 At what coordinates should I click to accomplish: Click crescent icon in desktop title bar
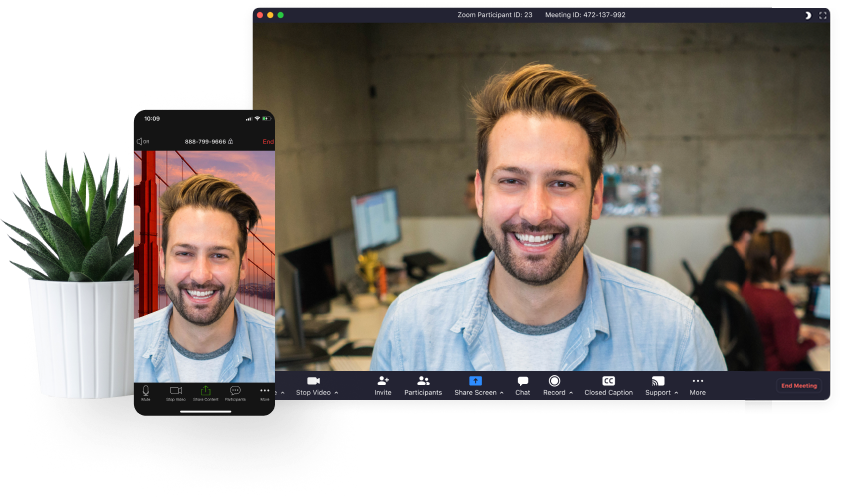pos(808,15)
